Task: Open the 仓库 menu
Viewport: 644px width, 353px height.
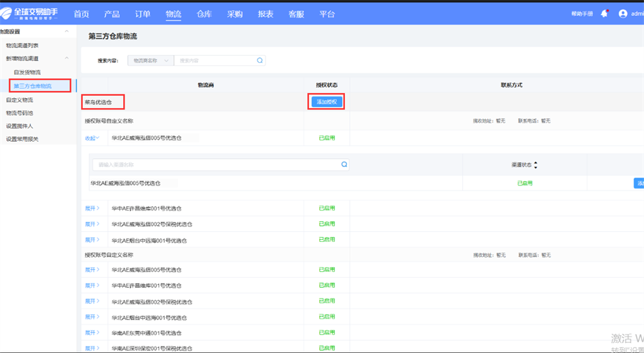Action: [204, 14]
